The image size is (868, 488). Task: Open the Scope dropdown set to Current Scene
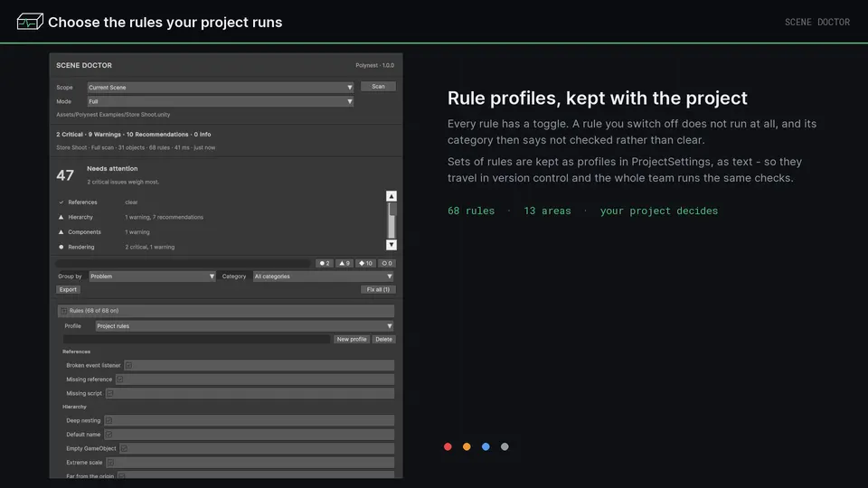pyautogui.click(x=221, y=88)
